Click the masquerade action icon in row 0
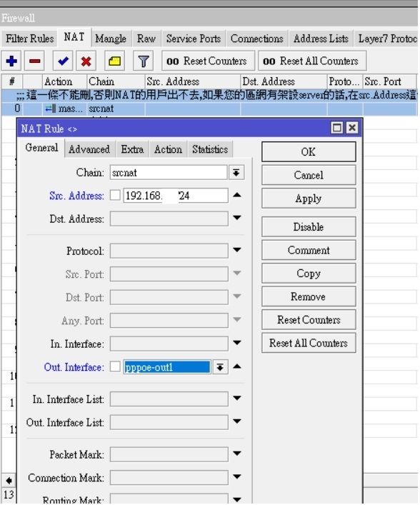Screen dimensions: 420x505 pyautogui.click(x=51, y=109)
